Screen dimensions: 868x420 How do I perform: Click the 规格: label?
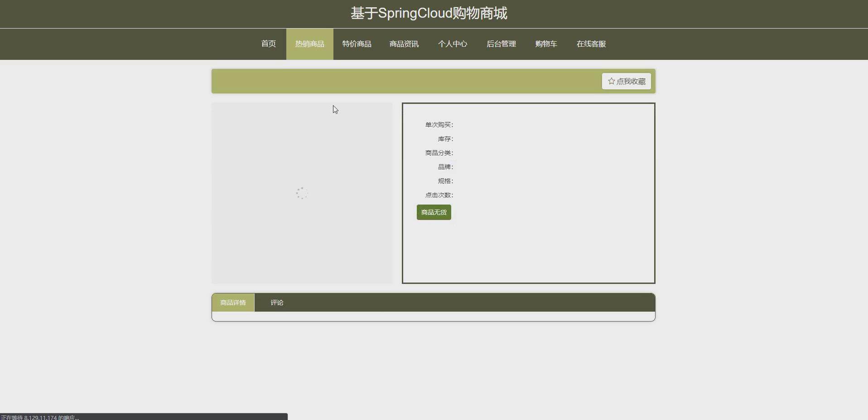445,181
